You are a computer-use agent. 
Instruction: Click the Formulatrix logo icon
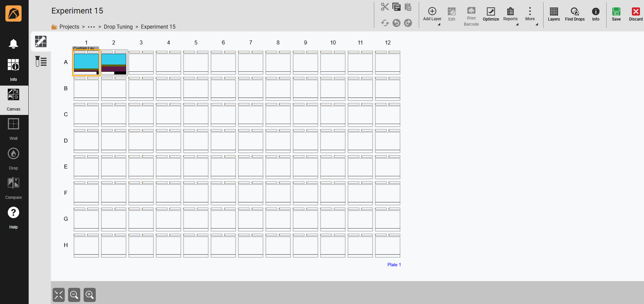[13, 13]
